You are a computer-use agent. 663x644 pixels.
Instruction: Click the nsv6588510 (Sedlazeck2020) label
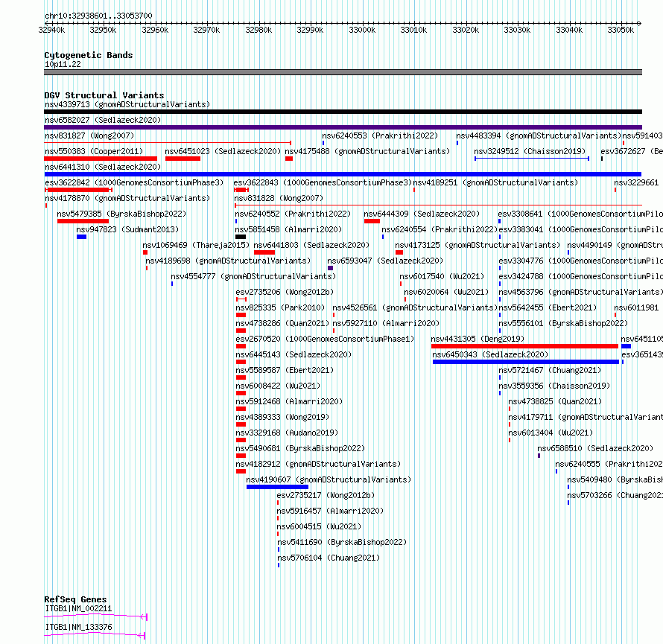pyautogui.click(x=595, y=448)
